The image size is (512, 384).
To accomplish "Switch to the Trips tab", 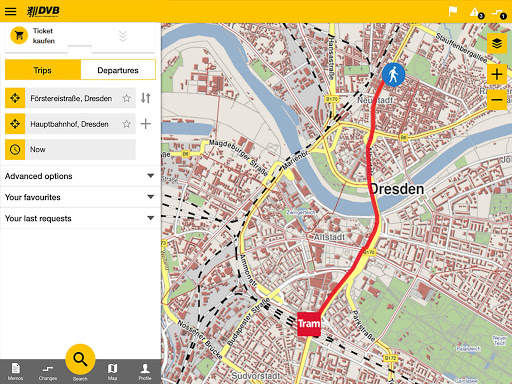I will tap(43, 70).
